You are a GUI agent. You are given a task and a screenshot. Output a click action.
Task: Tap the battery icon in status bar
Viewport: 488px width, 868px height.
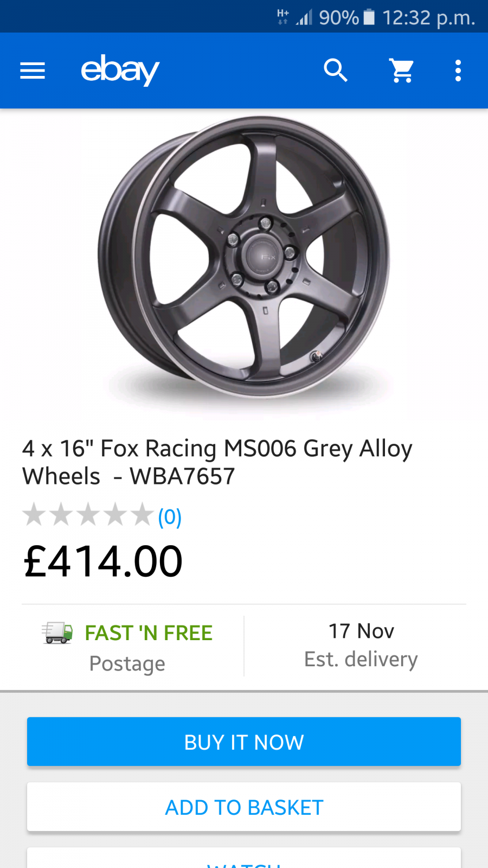(369, 17)
